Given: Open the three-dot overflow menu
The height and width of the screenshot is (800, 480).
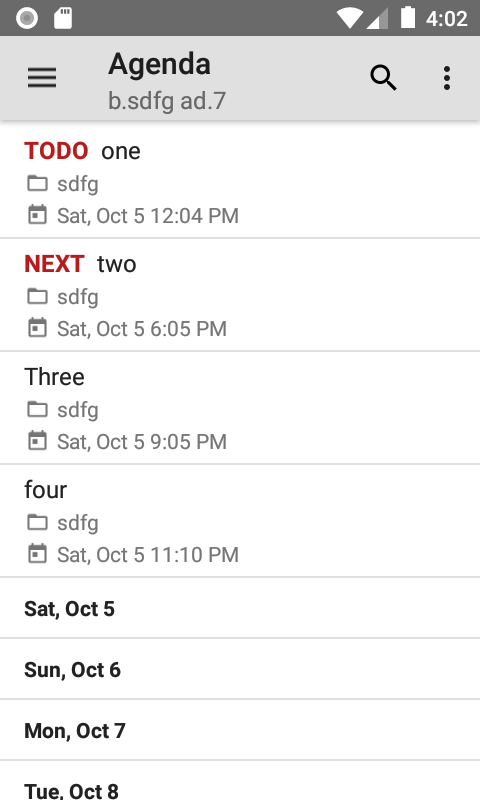Looking at the screenshot, I should pos(447,78).
